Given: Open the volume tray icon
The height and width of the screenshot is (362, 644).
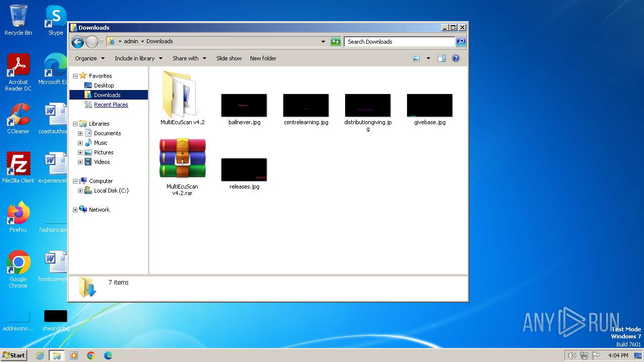Looking at the screenshot, I should click(572, 355).
